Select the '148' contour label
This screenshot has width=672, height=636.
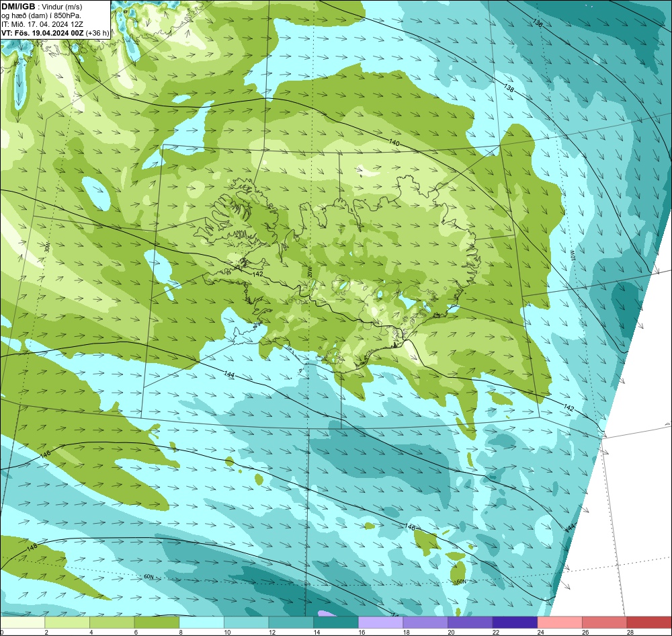point(32,548)
